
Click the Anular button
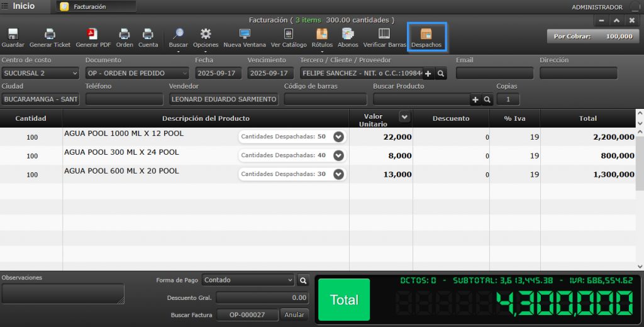[294, 315]
